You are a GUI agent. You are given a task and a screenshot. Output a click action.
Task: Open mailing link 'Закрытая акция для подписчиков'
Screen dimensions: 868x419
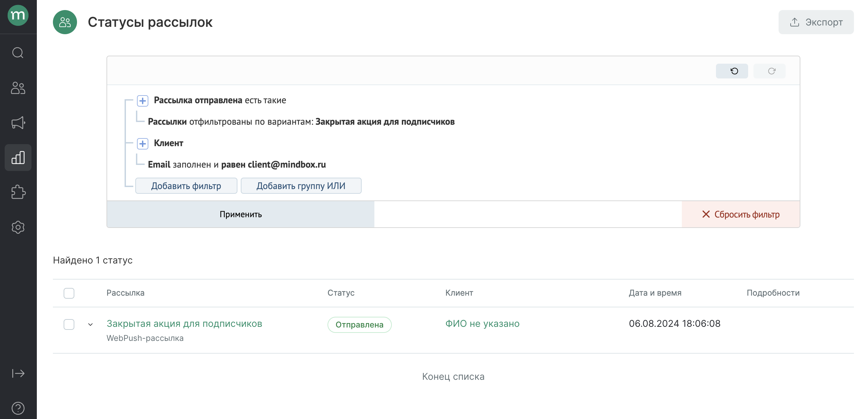tap(184, 323)
